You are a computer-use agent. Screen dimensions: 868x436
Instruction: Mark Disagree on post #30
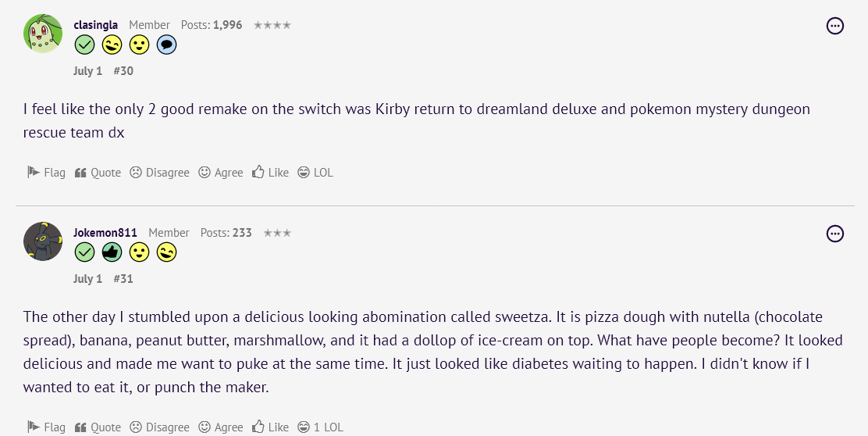click(x=159, y=173)
